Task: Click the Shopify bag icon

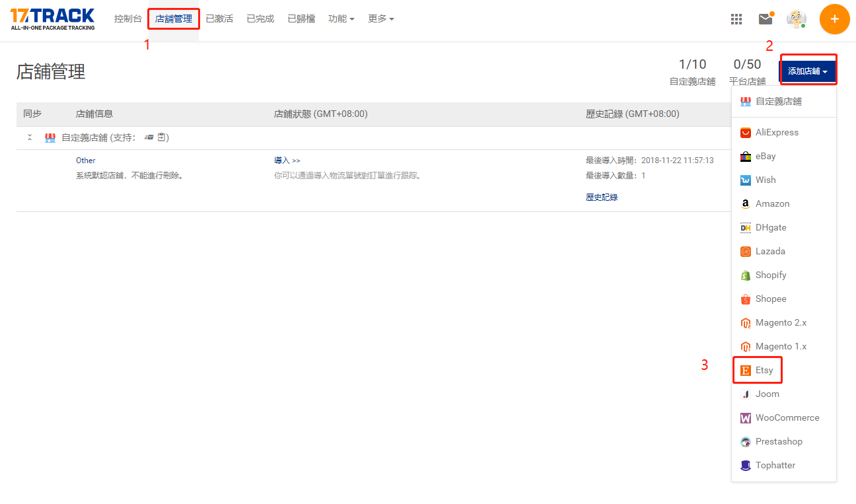Action: coord(746,275)
